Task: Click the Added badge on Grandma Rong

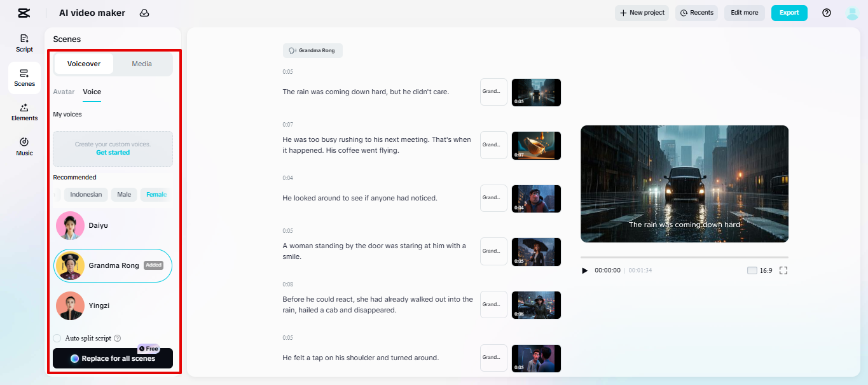Action: coord(153,265)
